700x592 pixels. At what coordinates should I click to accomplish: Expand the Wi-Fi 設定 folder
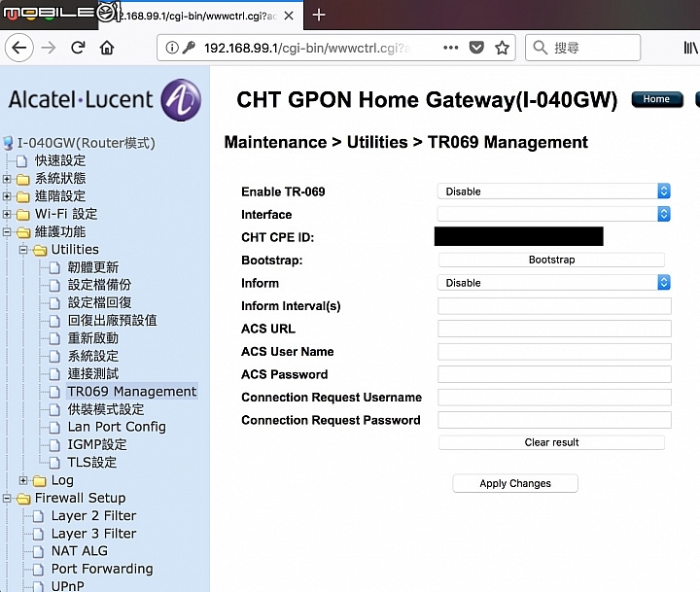[x=7, y=214]
